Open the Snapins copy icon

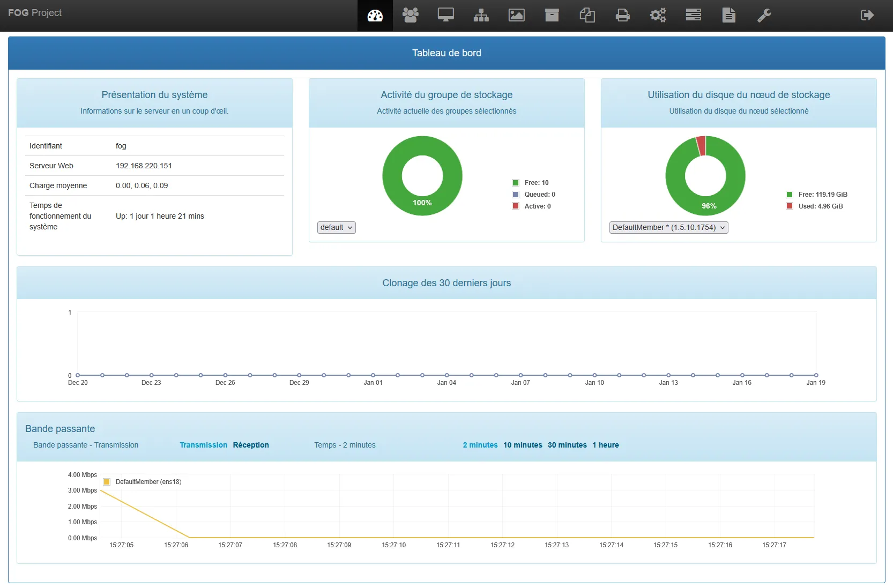[x=587, y=15]
